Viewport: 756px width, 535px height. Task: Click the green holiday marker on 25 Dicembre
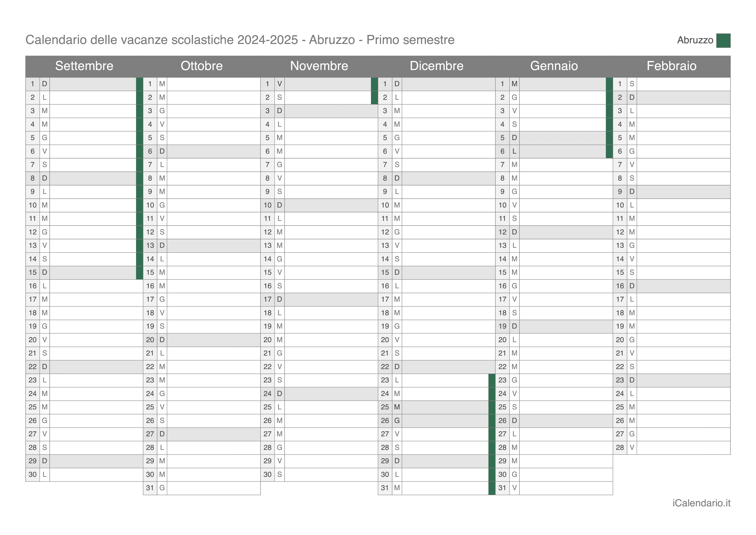(492, 407)
